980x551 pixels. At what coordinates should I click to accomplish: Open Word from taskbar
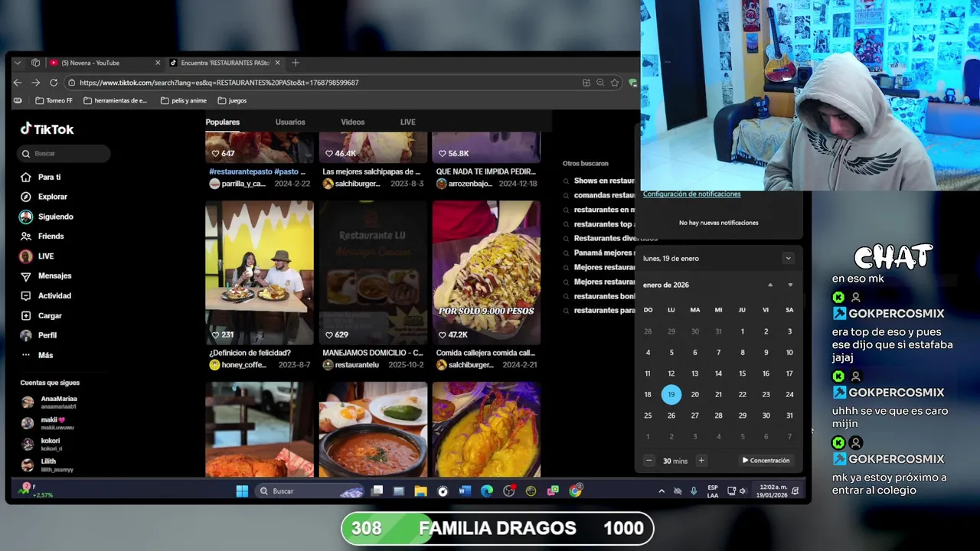pos(465,491)
